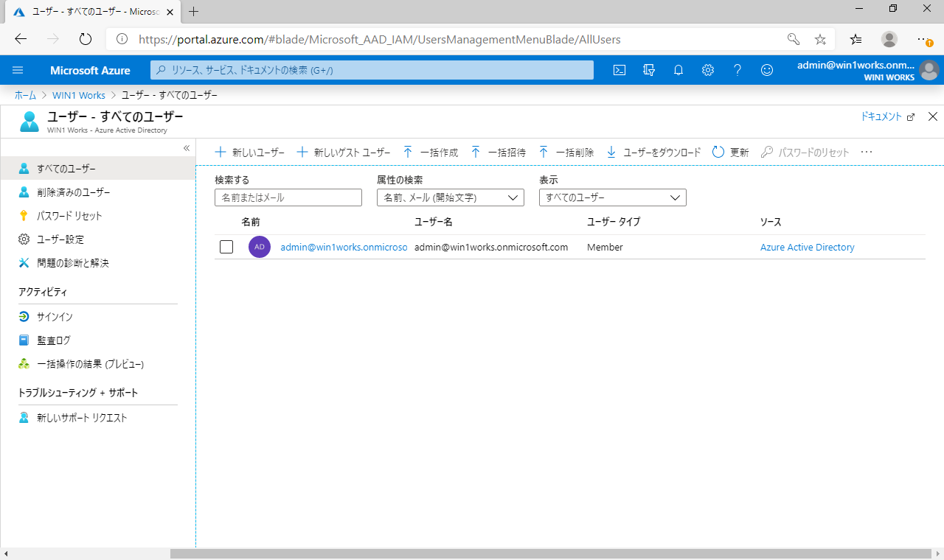This screenshot has width=944, height=560.
Task: Click 更新 to refresh the list
Action: tap(731, 153)
